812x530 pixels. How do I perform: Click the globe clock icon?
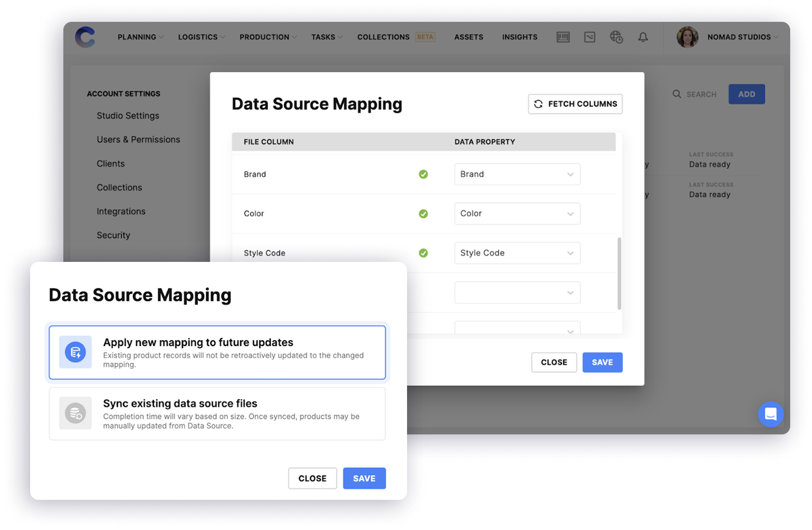(616, 37)
